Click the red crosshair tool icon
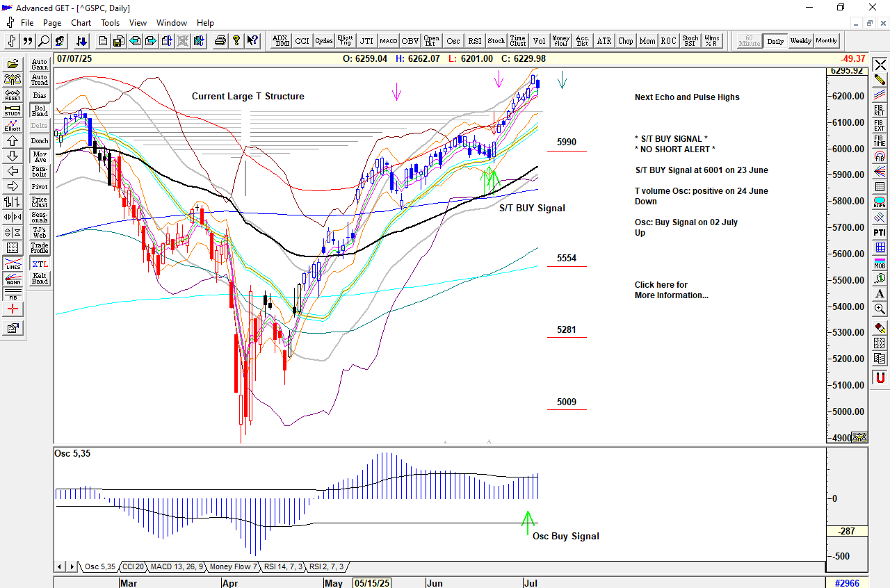This screenshot has width=890, height=588. coord(13,309)
